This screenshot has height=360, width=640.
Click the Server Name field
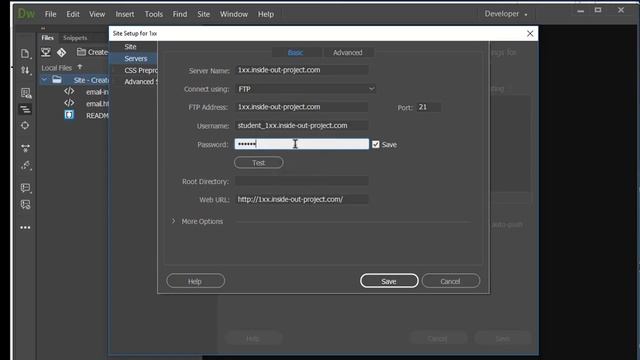(x=302, y=70)
